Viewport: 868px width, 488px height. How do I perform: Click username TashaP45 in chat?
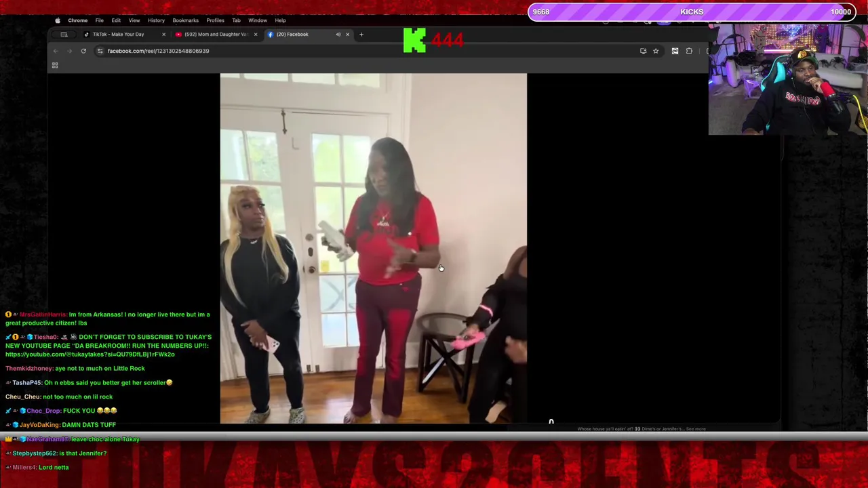coord(27,383)
